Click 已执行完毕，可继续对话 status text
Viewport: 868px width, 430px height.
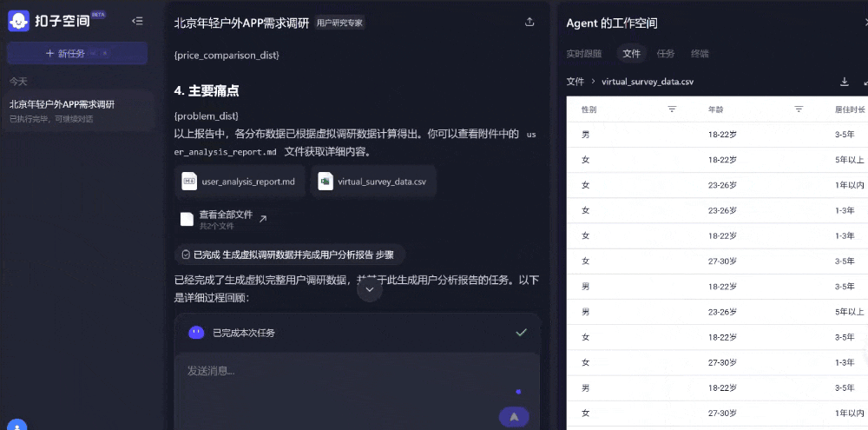coord(51,119)
